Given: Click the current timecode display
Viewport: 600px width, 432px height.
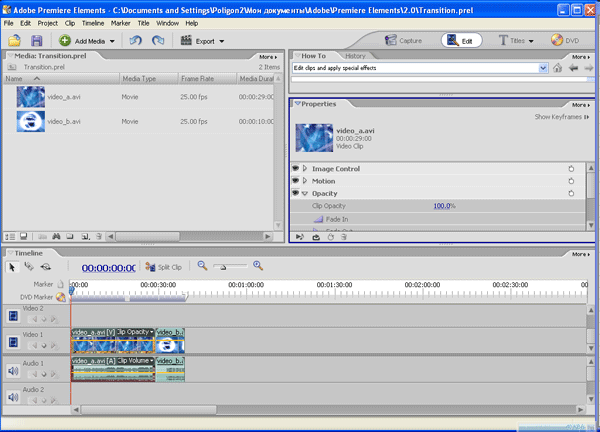Looking at the screenshot, I should [x=108, y=268].
